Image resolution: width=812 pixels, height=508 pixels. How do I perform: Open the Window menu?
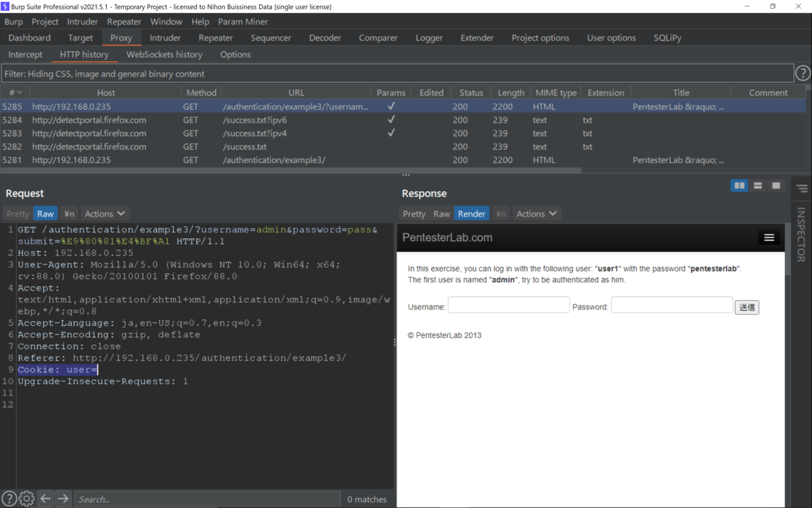pyautogui.click(x=166, y=22)
